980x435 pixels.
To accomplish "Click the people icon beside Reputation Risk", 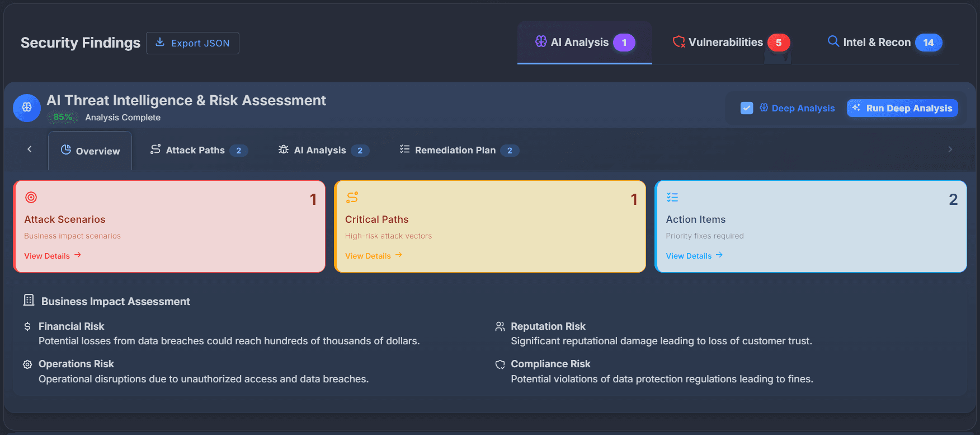I will [500, 326].
